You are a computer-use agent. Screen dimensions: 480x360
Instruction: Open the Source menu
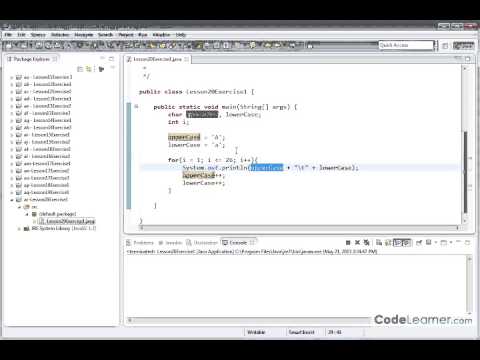coord(38,35)
